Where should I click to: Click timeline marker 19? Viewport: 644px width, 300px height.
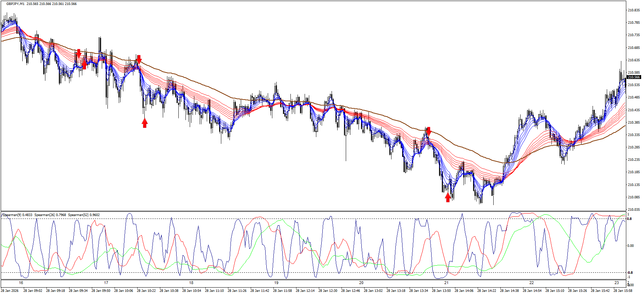pyautogui.click(x=276, y=283)
